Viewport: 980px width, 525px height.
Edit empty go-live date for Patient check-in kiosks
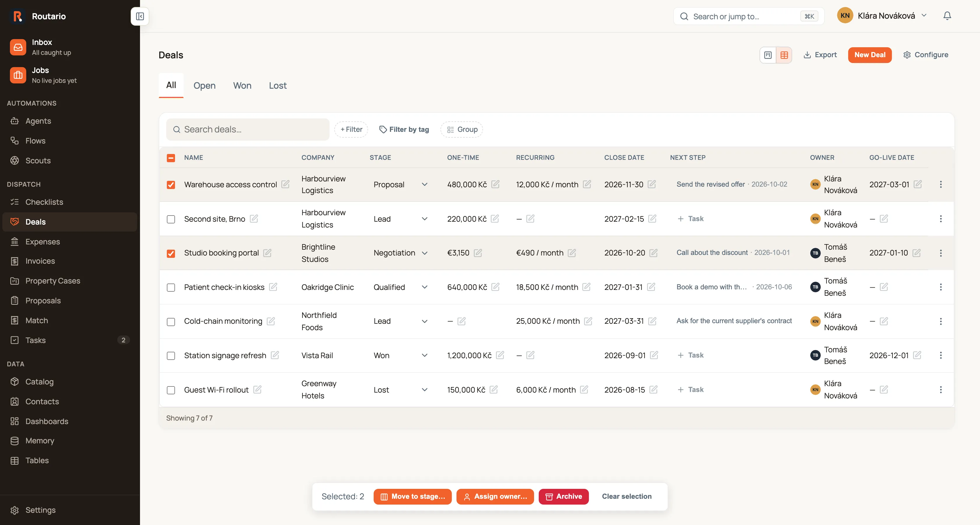point(884,287)
